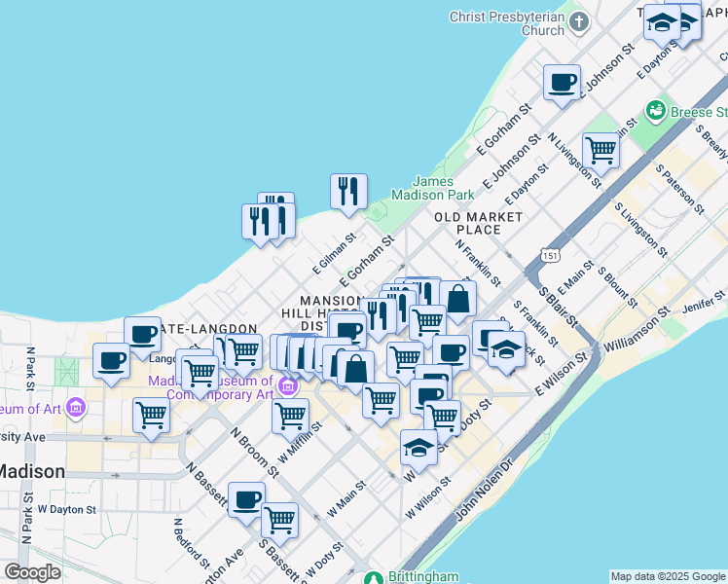The image size is (728, 584).
Task: Click the N Bedford St label
Action: (192, 544)
